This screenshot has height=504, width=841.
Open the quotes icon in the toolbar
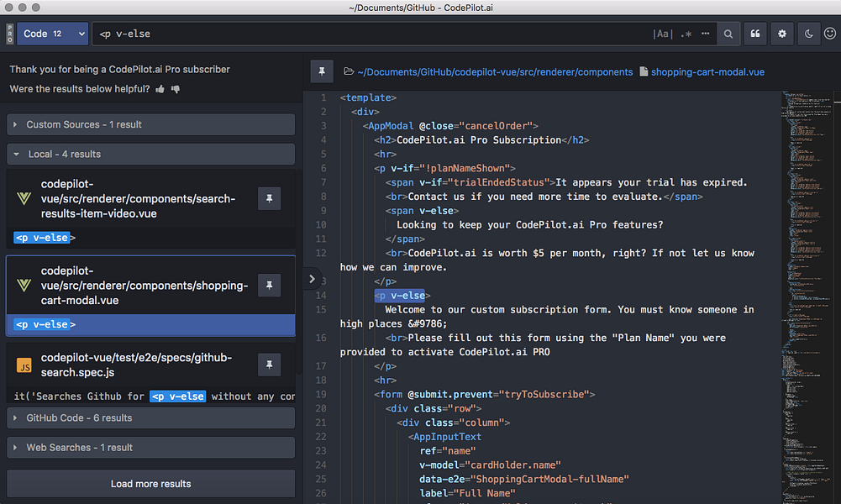click(x=754, y=34)
